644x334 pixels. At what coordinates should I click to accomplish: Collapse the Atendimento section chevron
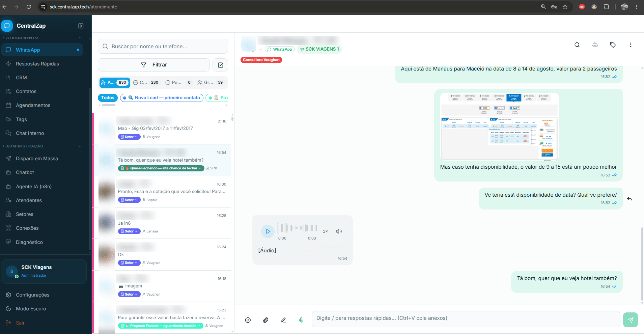[x=80, y=37]
